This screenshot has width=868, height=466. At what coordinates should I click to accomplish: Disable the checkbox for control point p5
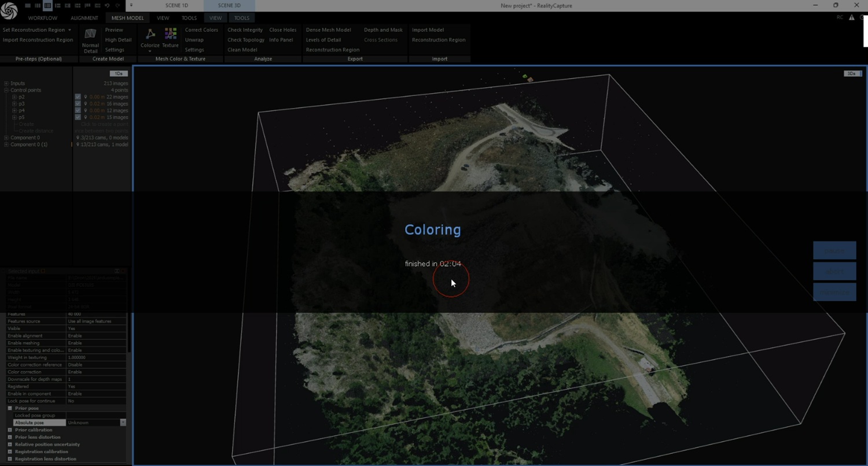click(x=78, y=117)
